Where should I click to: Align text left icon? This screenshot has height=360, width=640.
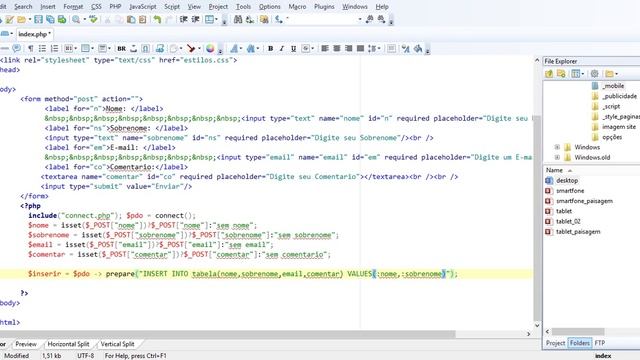tap(325, 49)
